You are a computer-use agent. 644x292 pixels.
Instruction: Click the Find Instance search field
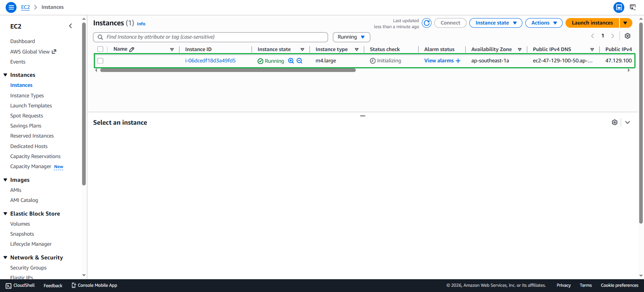pos(211,37)
